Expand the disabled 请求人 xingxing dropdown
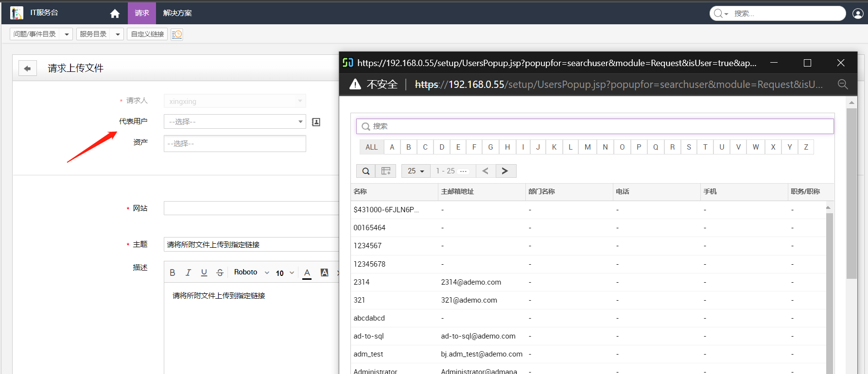The width and height of the screenshot is (868, 374). (x=235, y=101)
